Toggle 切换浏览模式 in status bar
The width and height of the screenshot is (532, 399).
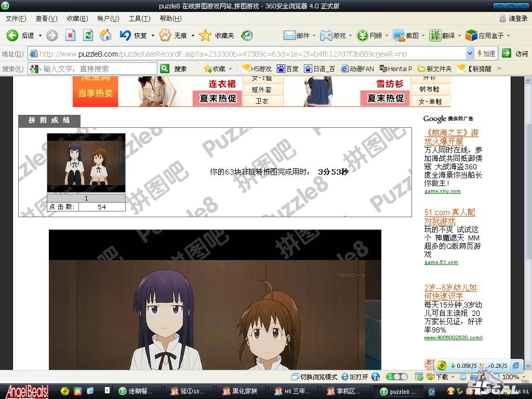click(314, 377)
